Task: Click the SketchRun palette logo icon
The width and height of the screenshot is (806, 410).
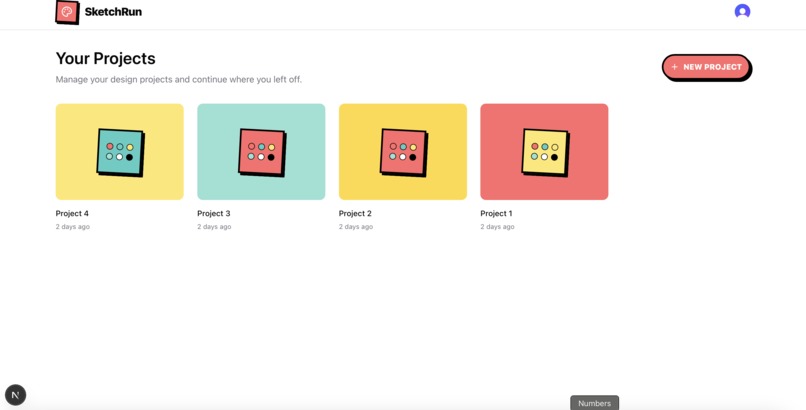Action: coord(67,12)
